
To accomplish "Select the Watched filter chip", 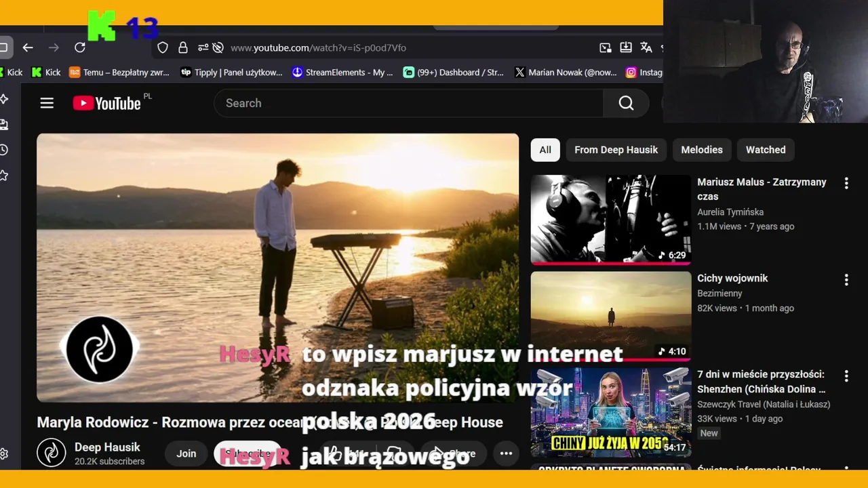I will tap(766, 150).
